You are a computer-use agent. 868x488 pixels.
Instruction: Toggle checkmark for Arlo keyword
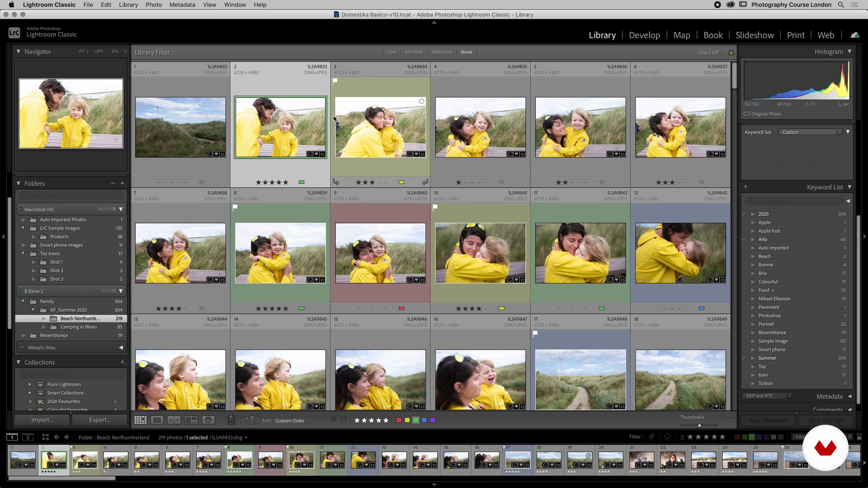pos(744,239)
